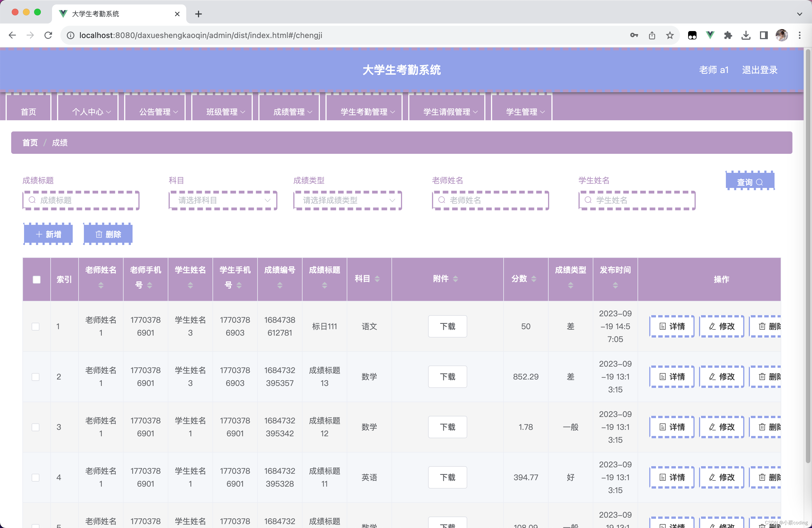Close the 大学生考勤系统 tab

(177, 14)
